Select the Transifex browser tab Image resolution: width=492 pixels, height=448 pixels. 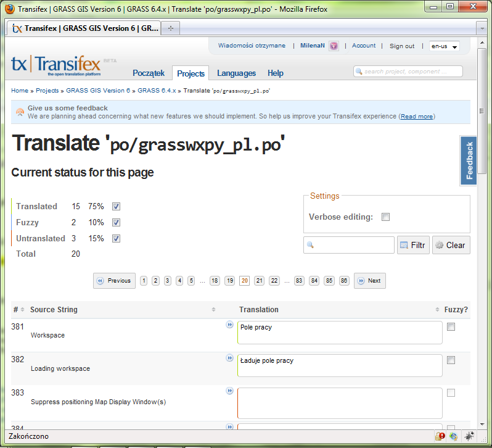pos(84,28)
